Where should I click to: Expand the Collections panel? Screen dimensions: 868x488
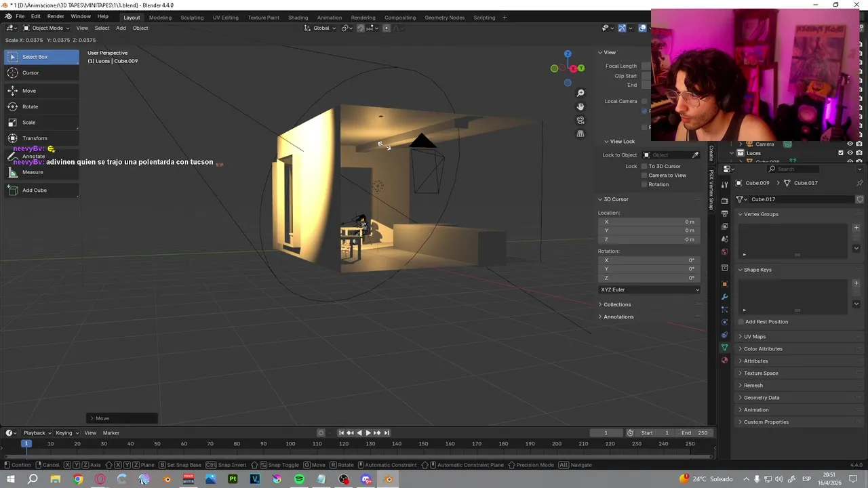[617, 305]
